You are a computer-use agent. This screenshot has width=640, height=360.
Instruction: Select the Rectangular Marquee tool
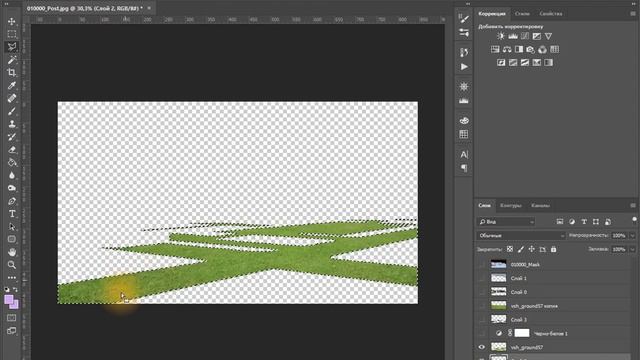(x=11, y=34)
